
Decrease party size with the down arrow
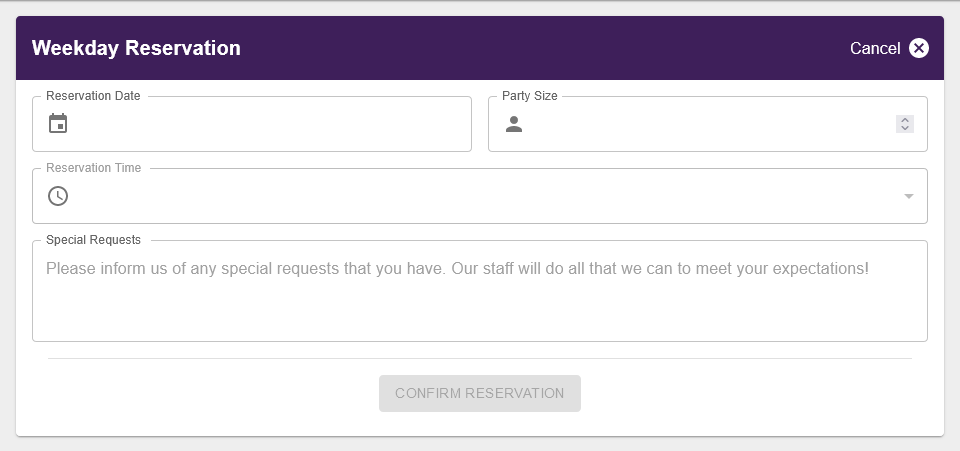[x=905, y=128]
